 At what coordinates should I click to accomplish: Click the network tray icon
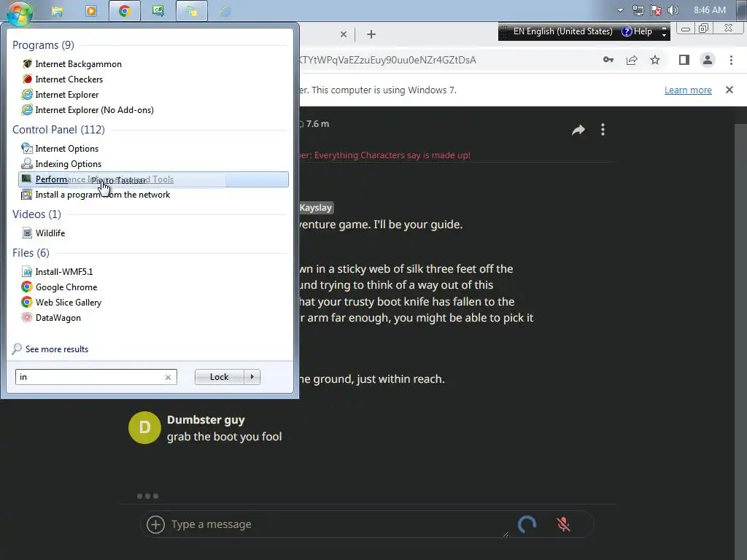[x=638, y=10]
